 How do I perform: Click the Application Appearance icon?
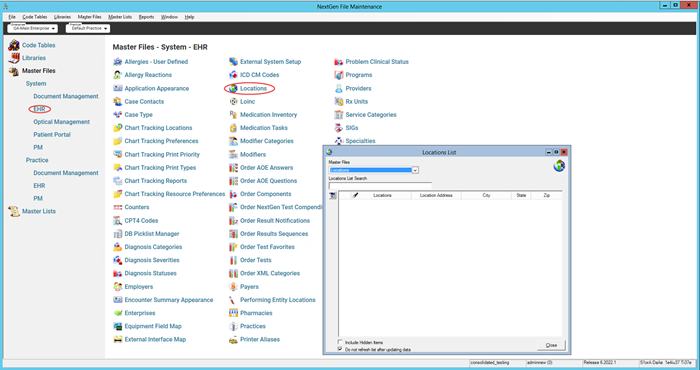click(x=117, y=88)
